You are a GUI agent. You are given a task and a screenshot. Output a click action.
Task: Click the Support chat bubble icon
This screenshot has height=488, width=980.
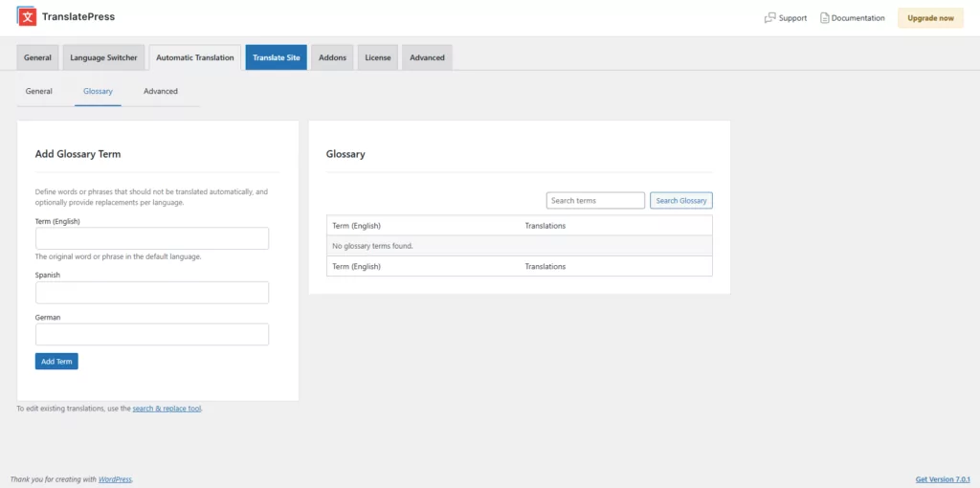tap(769, 18)
